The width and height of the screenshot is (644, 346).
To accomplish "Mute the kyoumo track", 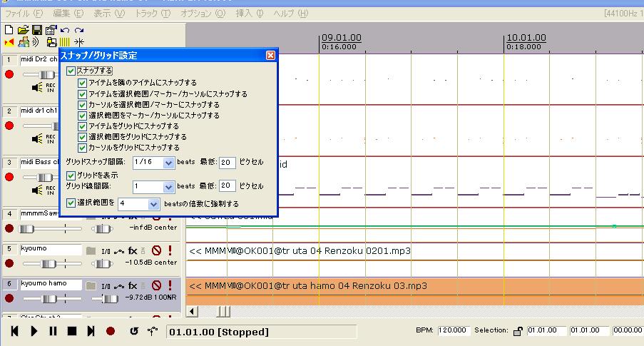I will click(156, 250).
